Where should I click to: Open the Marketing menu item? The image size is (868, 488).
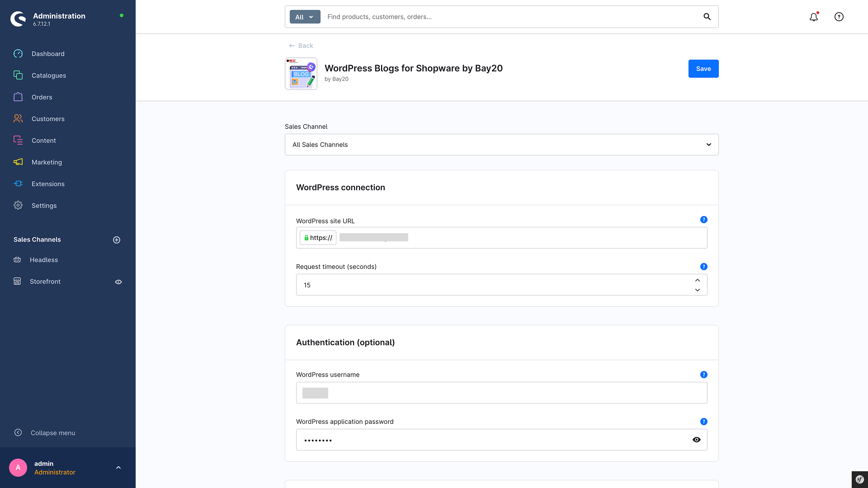click(47, 162)
